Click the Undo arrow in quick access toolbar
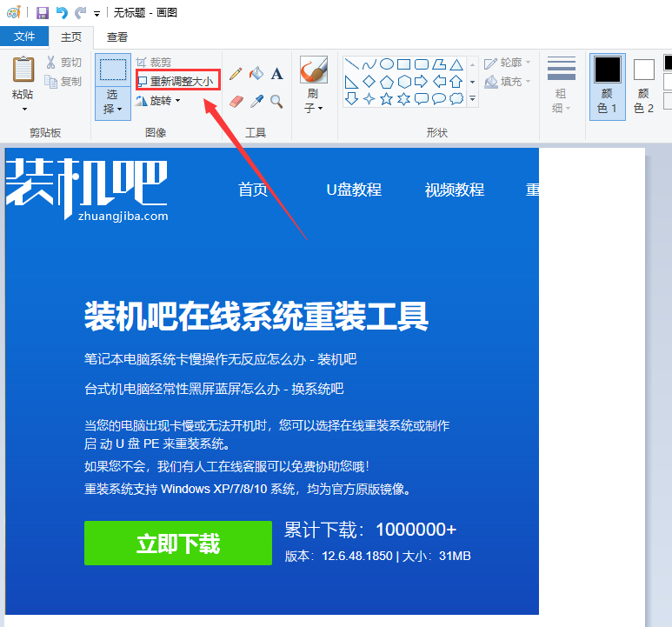The height and width of the screenshot is (627, 672). (62, 12)
